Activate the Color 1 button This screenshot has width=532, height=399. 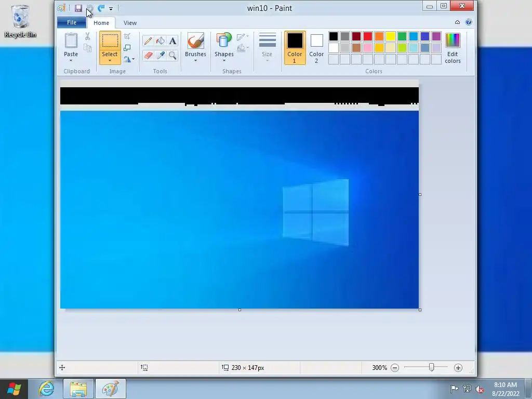(x=295, y=48)
